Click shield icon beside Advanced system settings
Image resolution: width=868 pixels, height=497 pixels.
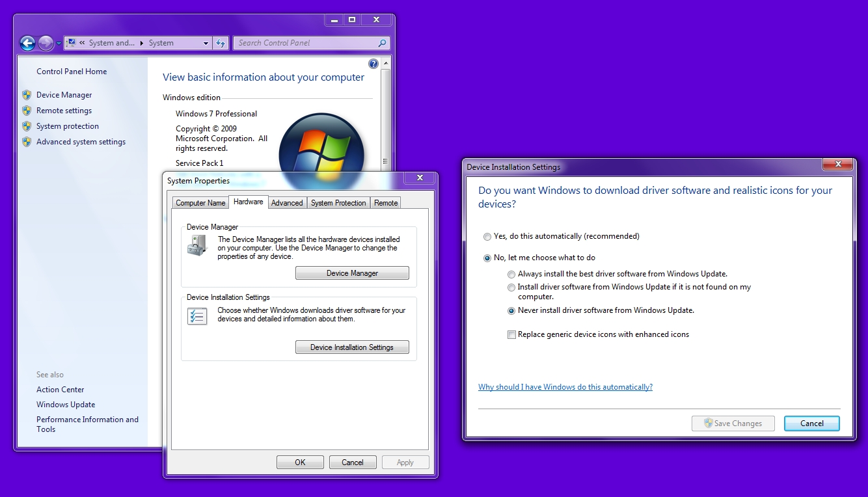(27, 142)
